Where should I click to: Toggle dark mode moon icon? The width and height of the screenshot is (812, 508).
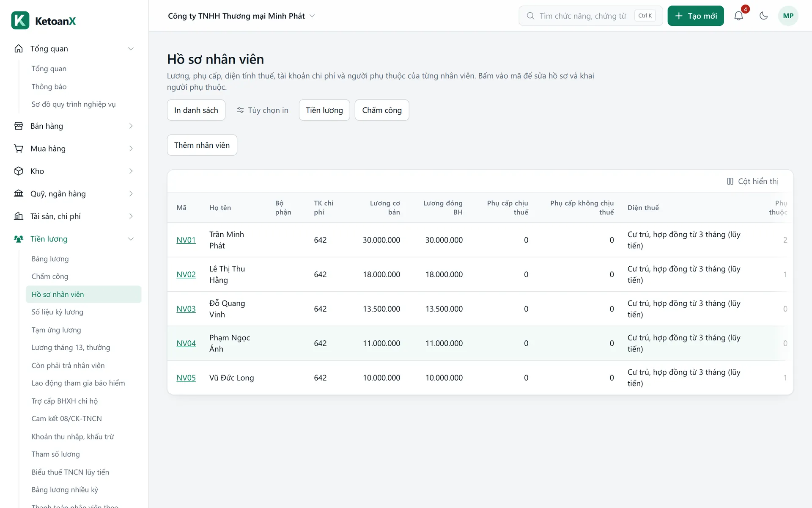763,16
